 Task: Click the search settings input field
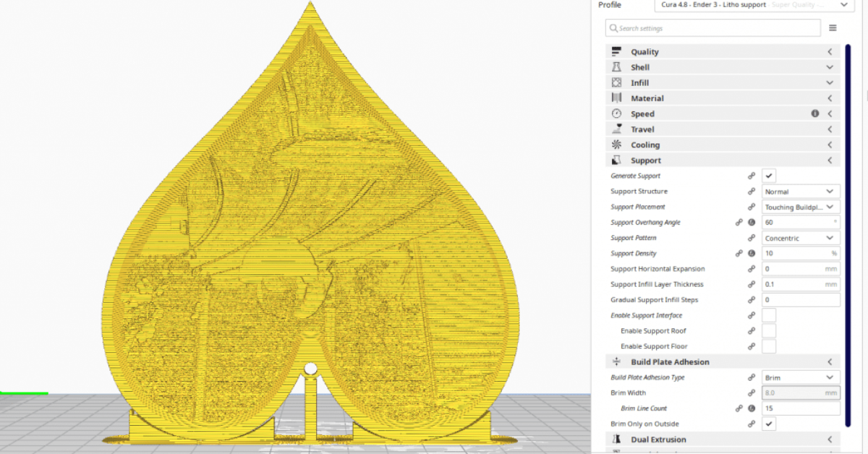click(712, 27)
